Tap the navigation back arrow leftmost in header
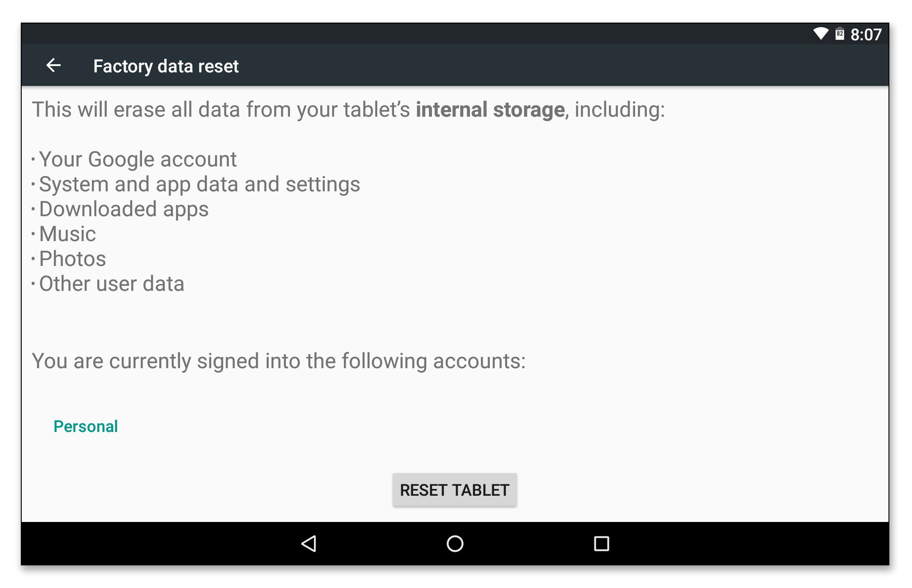912x588 pixels. (54, 66)
